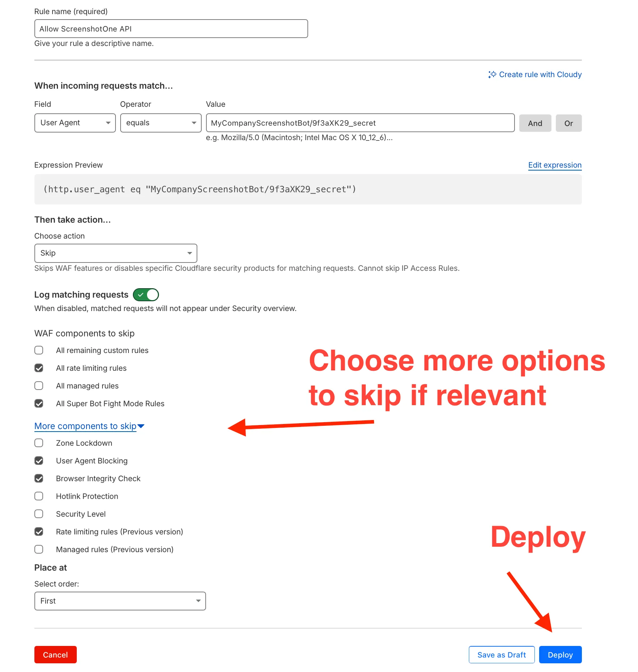
Task: Disable Browser Integrity Check skipping
Action: coord(39,478)
